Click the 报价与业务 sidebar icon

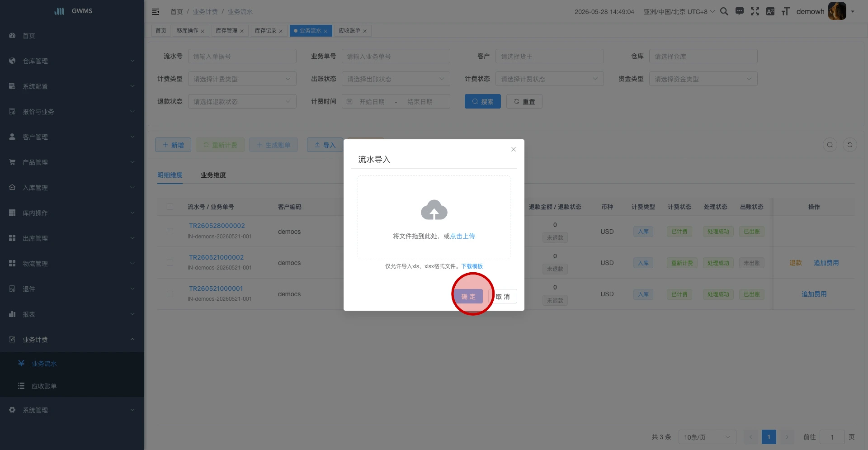12,111
